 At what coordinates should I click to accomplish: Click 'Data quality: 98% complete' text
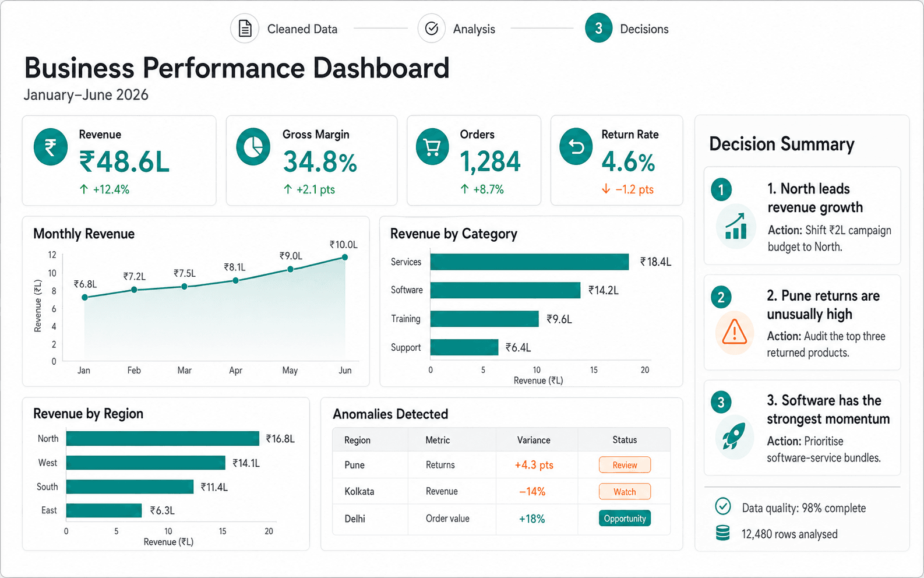click(x=803, y=508)
